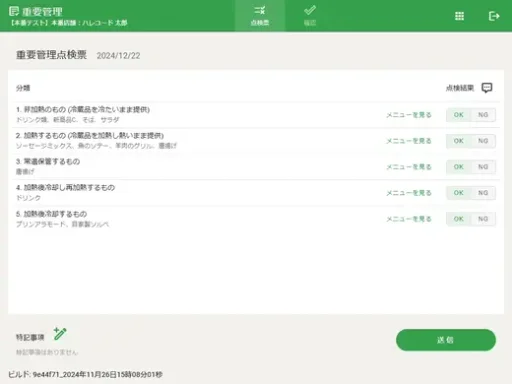Viewport: 512px width, 384px height.
Task: Click the store name text in header
Action: (x=69, y=23)
